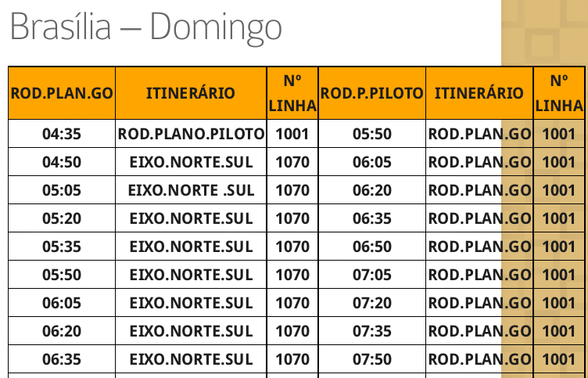Select the ROD.PLANO.PILOTO itinerary cell
588x378 pixels.
pos(191,134)
